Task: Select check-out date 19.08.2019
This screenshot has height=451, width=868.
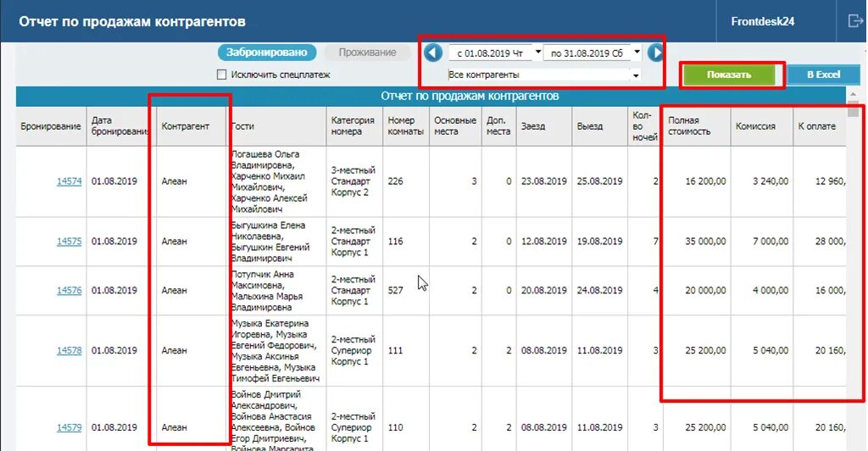Action: 600,242
